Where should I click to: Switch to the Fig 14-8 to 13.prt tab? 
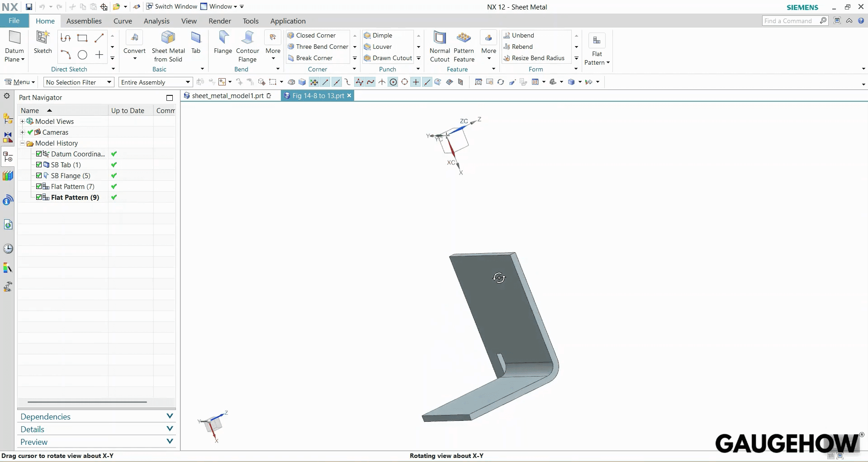pos(317,95)
